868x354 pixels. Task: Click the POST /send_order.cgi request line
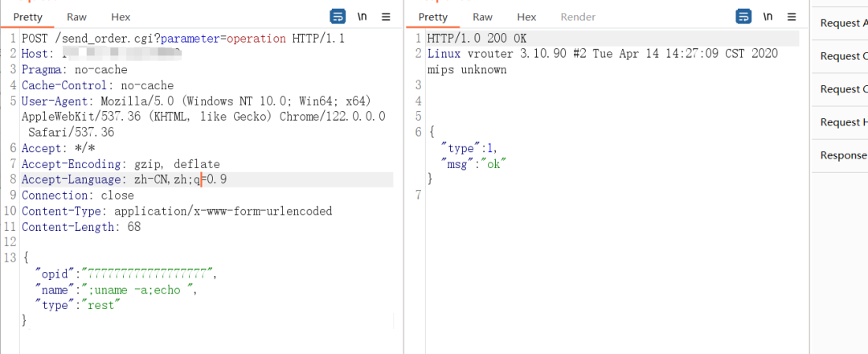tap(183, 39)
